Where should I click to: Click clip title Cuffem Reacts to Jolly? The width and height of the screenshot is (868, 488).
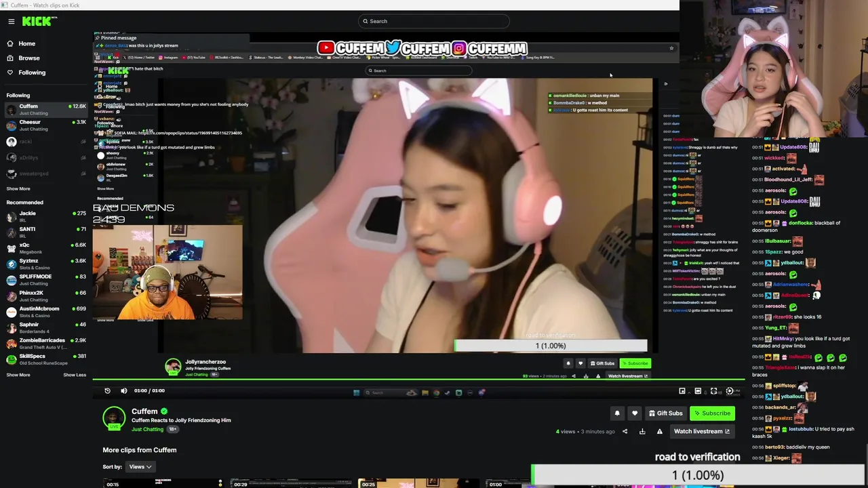coord(181,420)
